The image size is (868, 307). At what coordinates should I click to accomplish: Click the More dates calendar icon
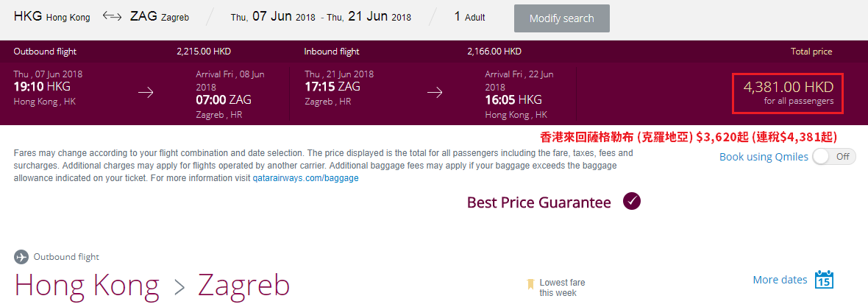pos(825,279)
